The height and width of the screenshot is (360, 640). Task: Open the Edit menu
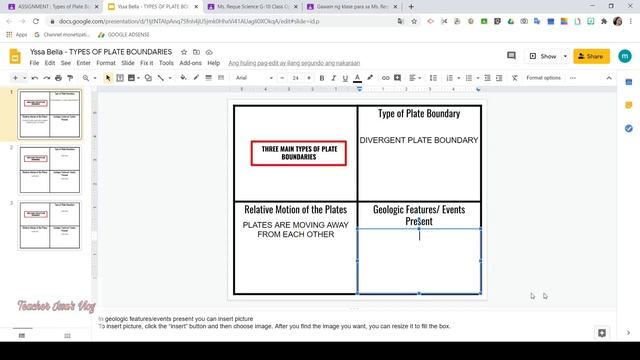tap(50, 63)
